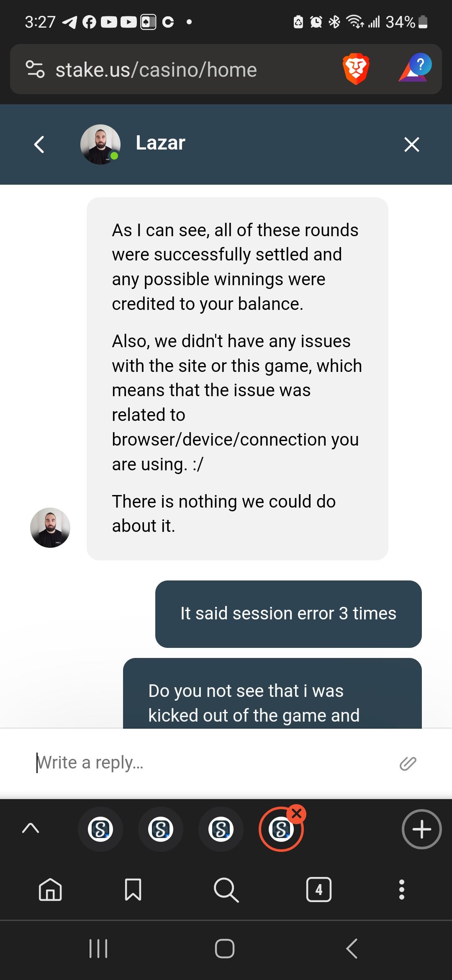Go back from Lazar chat
Viewport: 452px width, 980px height.
point(39,144)
